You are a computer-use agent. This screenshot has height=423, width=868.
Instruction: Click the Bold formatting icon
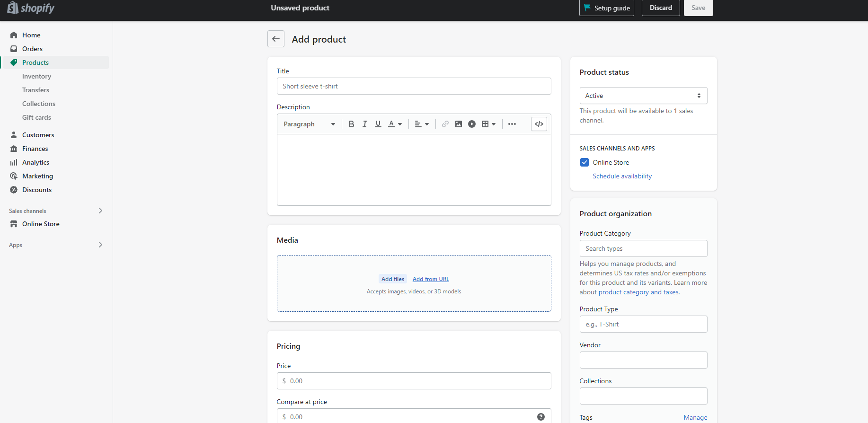click(351, 124)
